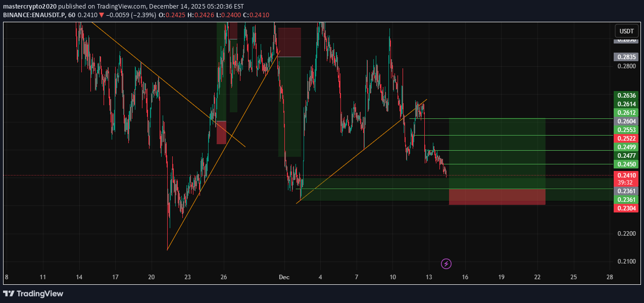Screen dimensions: 644x303
Task: Select the 0.2835 price label on the scale
Action: coord(626,57)
